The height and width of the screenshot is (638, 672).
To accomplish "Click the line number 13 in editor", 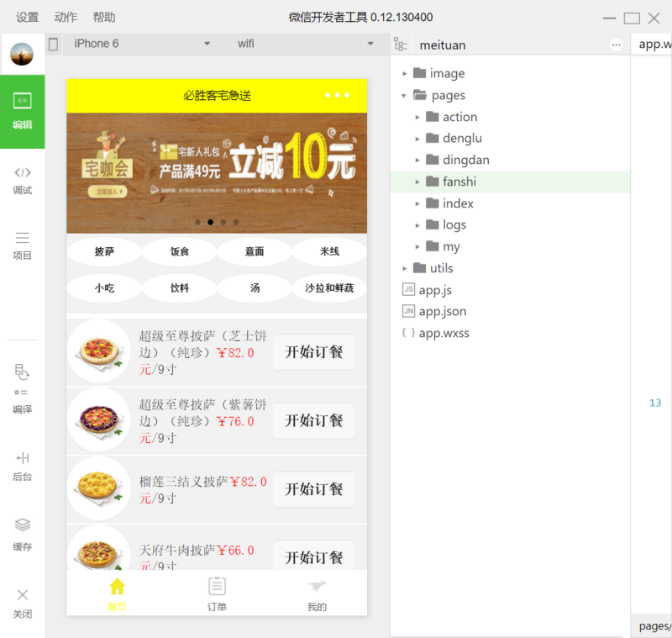I will click(655, 403).
